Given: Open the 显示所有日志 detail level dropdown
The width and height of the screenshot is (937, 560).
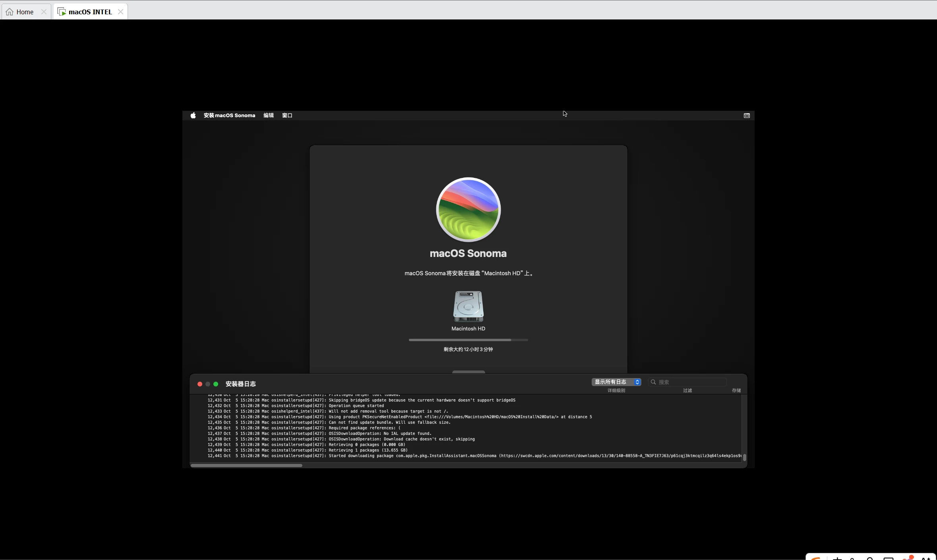Looking at the screenshot, I should click(x=616, y=382).
